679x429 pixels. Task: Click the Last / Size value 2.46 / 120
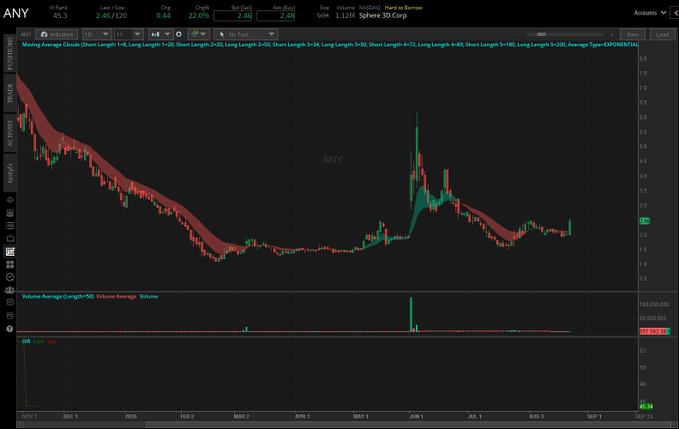(111, 16)
